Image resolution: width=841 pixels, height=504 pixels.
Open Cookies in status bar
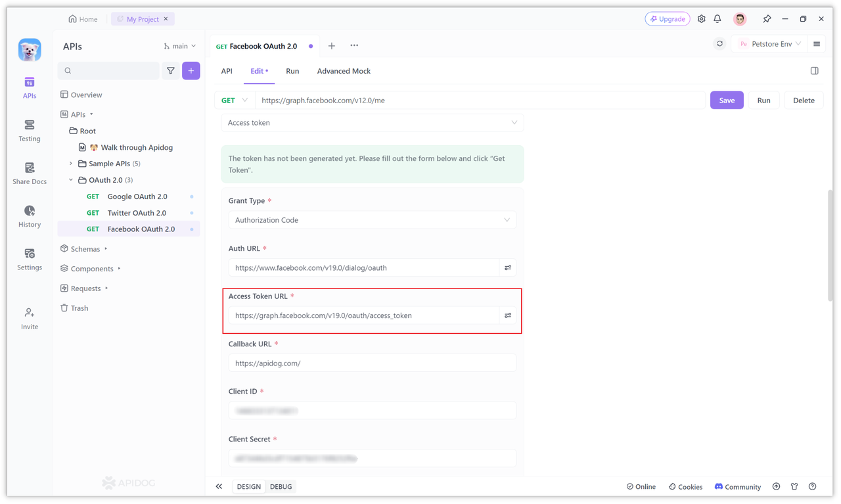point(685,487)
